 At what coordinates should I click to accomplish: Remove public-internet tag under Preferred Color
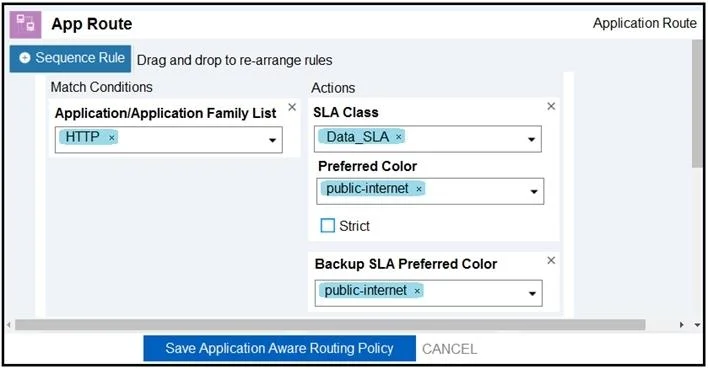(x=419, y=189)
